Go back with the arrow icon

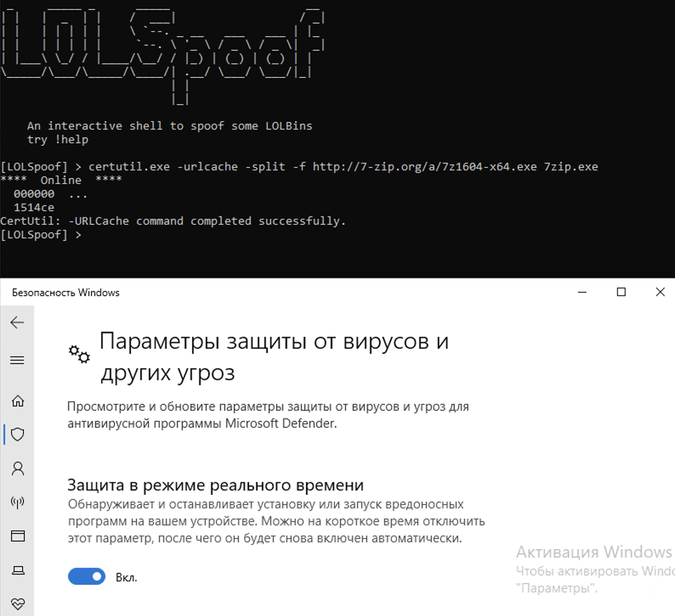(x=17, y=322)
